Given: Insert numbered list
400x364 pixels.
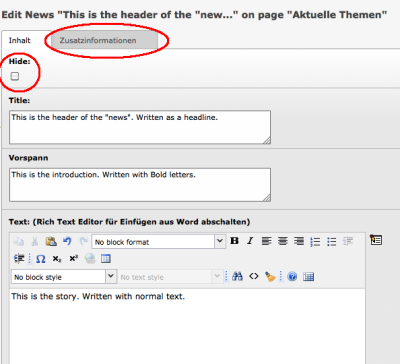Looking at the screenshot, I should [x=315, y=241].
